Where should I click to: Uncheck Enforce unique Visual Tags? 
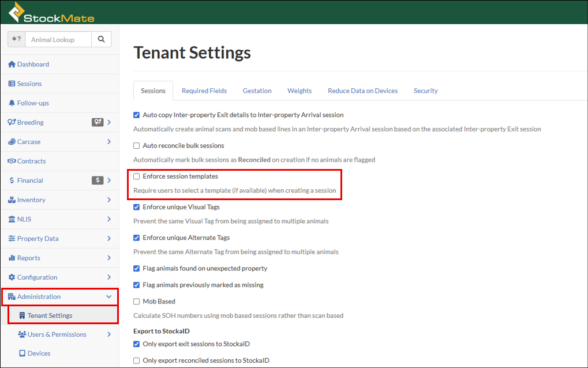pos(137,207)
